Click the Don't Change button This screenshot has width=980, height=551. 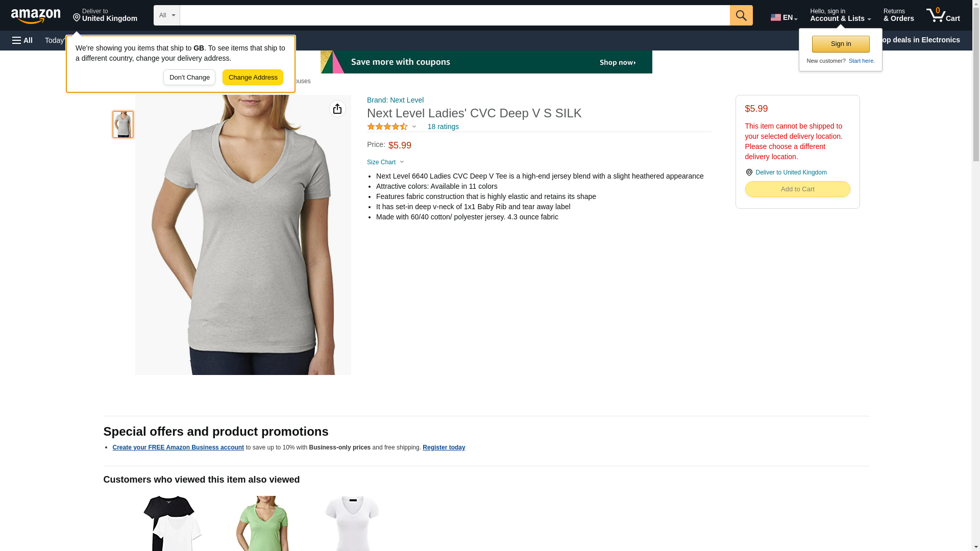pyautogui.click(x=189, y=78)
